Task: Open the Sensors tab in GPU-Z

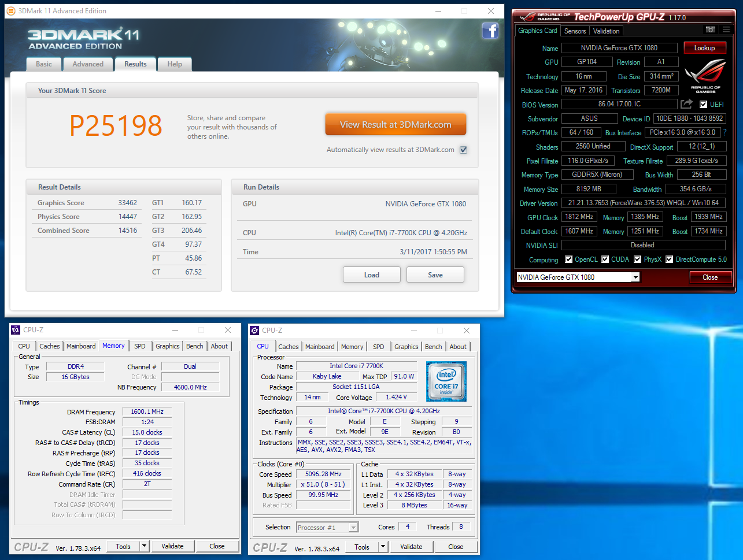Action: 575,31
